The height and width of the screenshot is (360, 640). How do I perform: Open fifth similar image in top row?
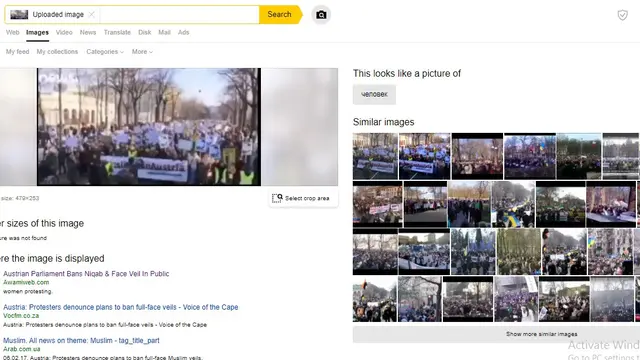579,156
